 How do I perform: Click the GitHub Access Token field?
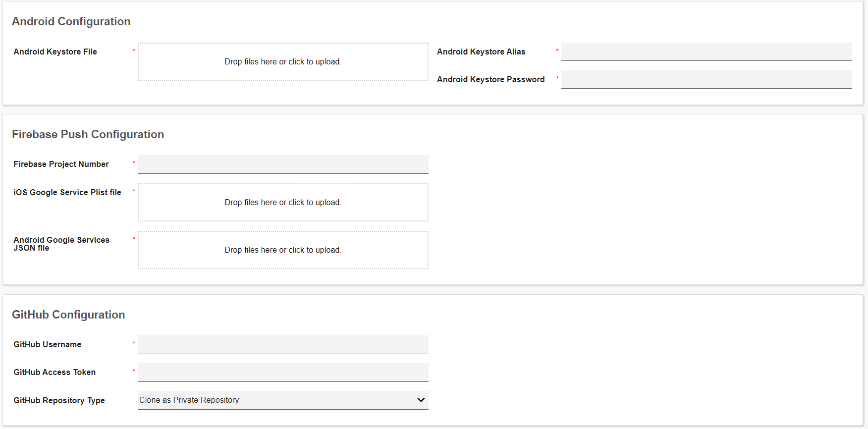tap(283, 373)
